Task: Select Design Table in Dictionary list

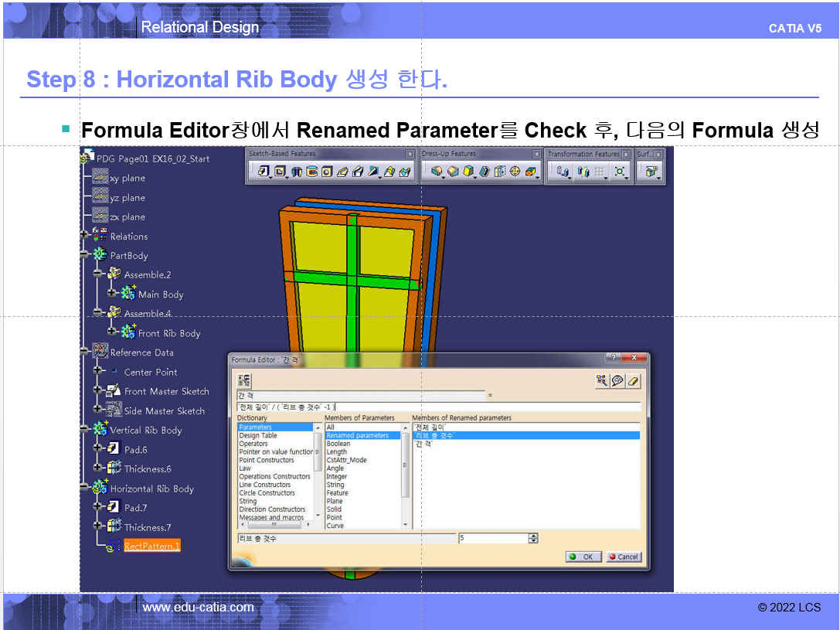Action: (258, 435)
